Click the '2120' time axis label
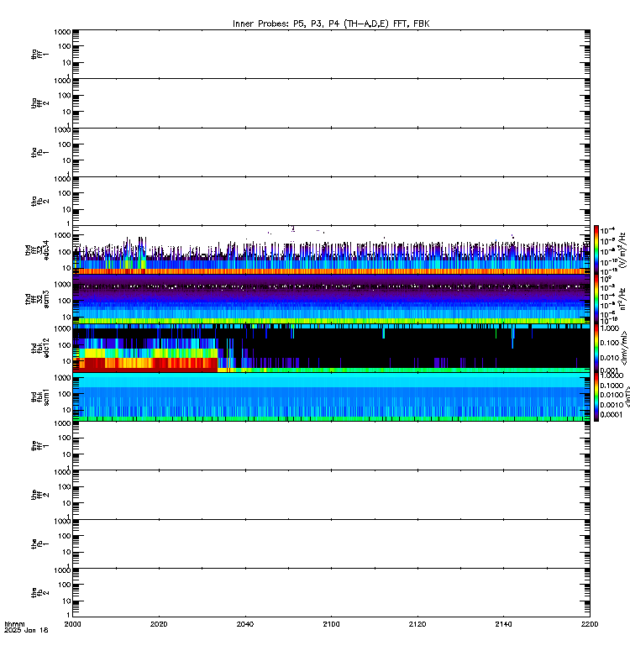630x672 pixels. [417, 624]
